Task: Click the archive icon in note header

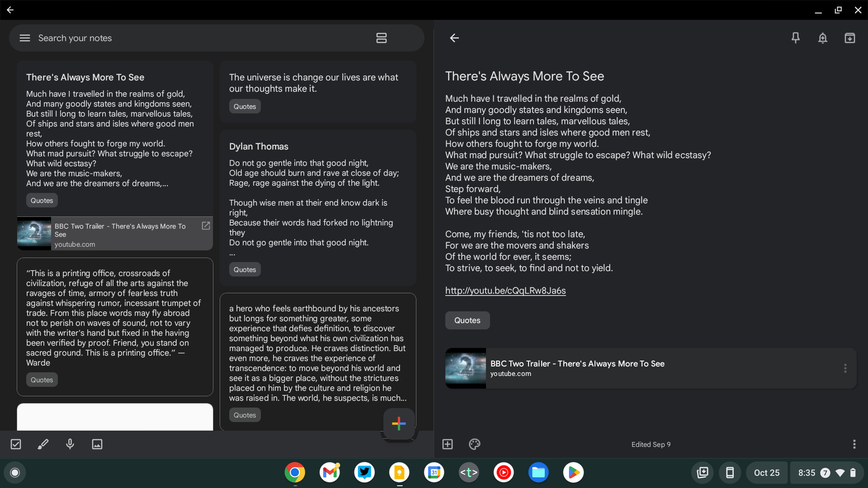Action: point(850,38)
